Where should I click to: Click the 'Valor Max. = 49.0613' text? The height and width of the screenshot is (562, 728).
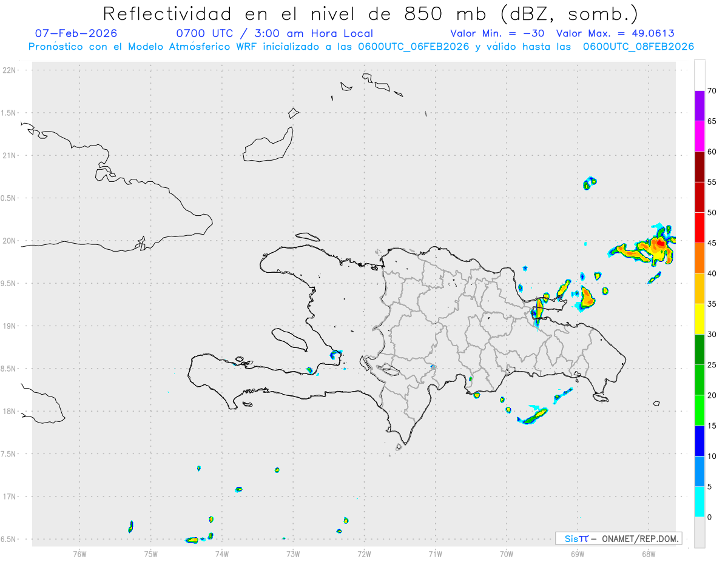615,33
